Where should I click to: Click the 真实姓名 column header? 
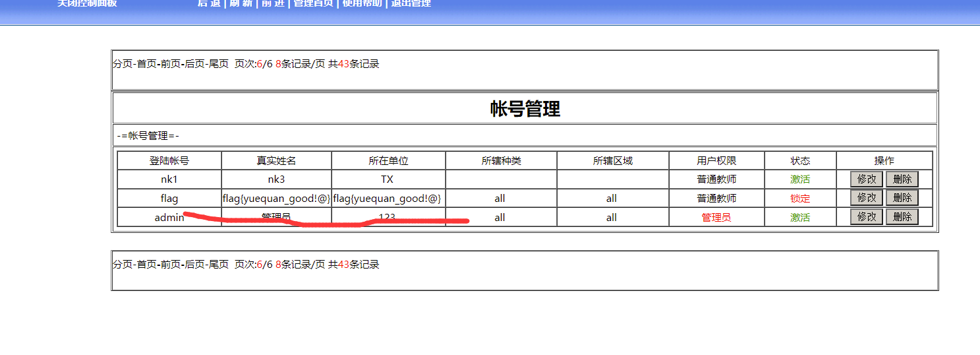click(x=277, y=161)
